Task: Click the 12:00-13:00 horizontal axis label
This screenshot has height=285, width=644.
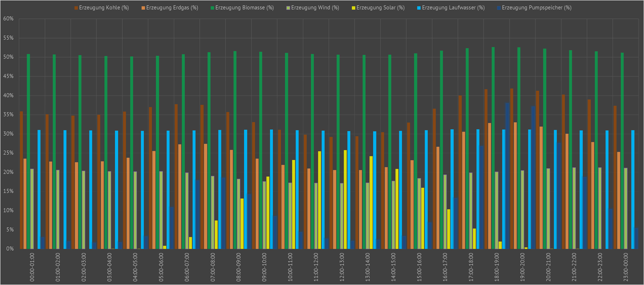Action: coord(342,267)
